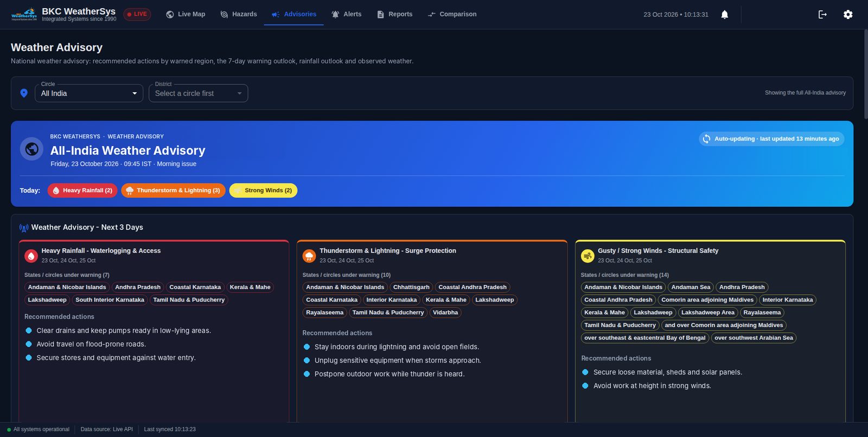This screenshot has height=437, width=868.
Task: Open settings via the gear icon
Action: (848, 15)
